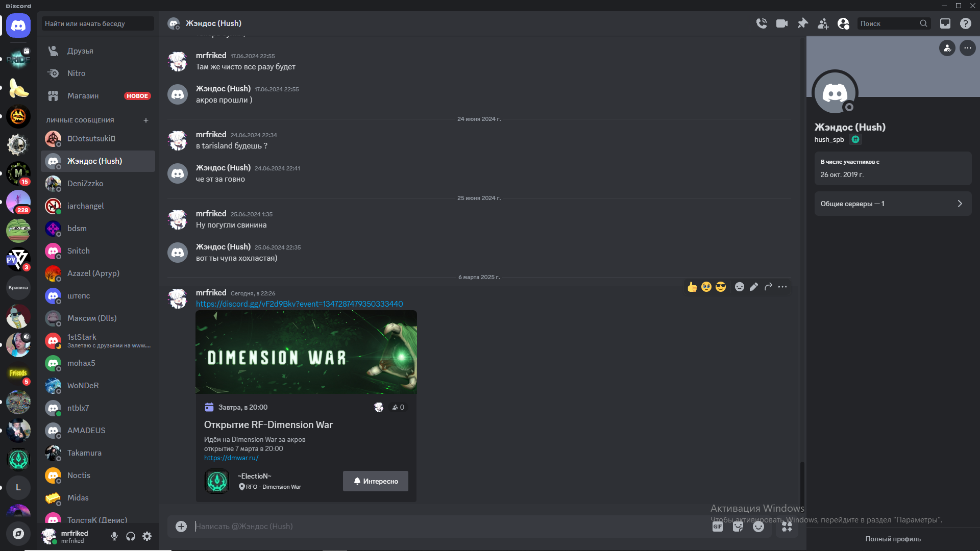
Task: Open Explore discoverable servers compass
Action: tap(18, 534)
